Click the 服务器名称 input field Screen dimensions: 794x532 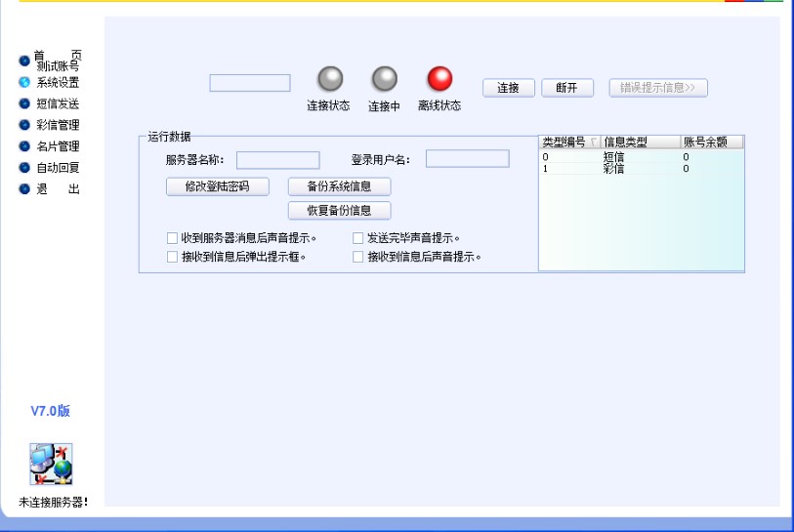(278, 160)
